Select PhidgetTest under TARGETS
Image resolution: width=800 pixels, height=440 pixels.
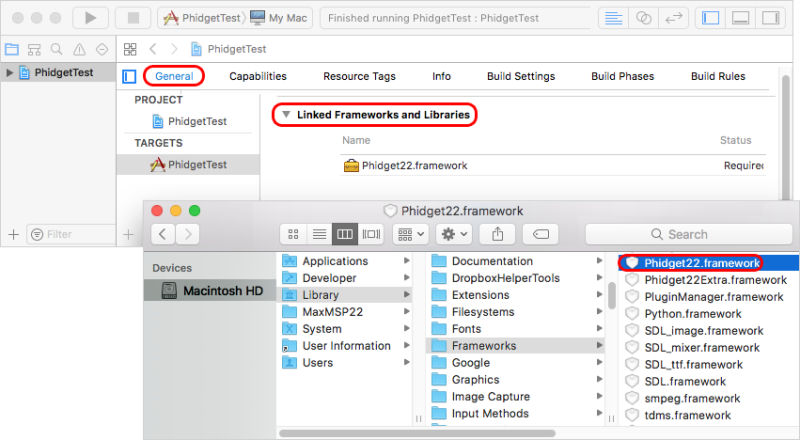pos(188,164)
